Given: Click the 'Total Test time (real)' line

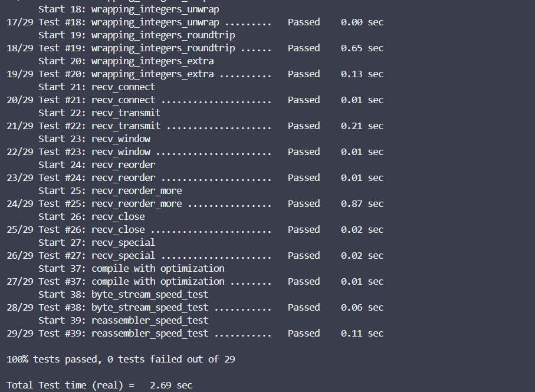Looking at the screenshot, I should click(x=99, y=385).
